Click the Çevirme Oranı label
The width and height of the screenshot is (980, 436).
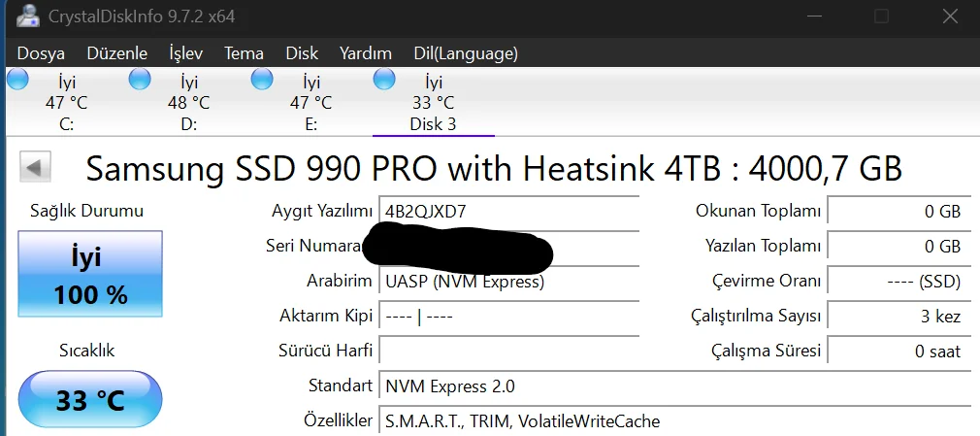[x=767, y=282]
